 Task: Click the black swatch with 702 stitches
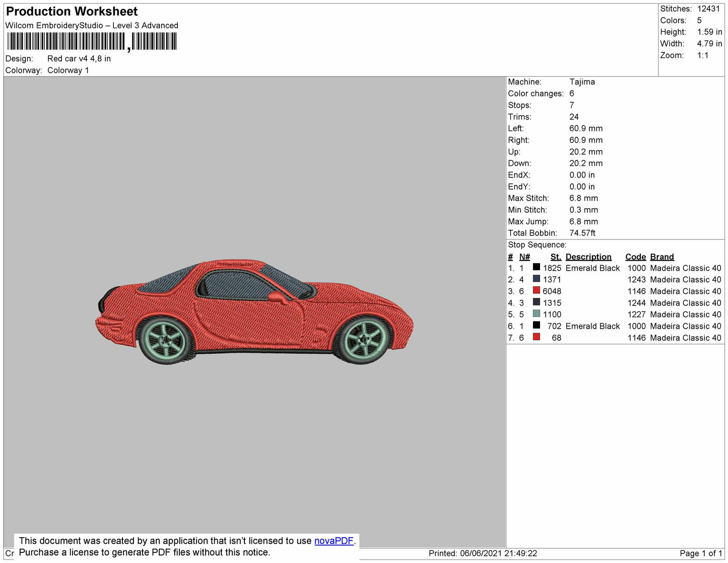pyautogui.click(x=537, y=325)
